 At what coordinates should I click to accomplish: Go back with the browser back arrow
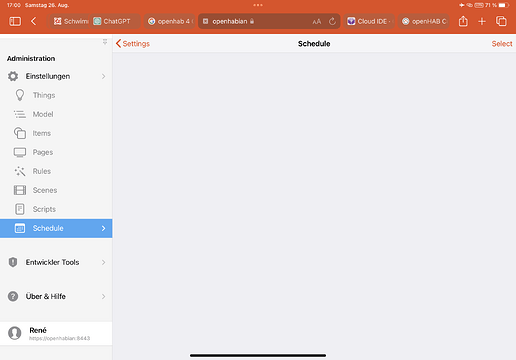click(x=33, y=21)
